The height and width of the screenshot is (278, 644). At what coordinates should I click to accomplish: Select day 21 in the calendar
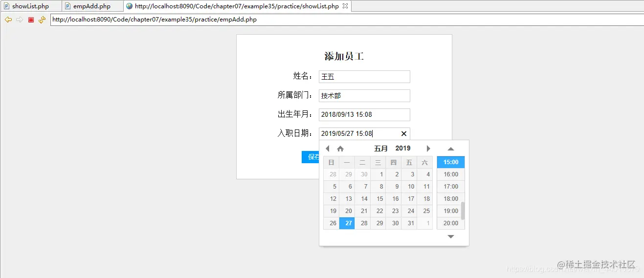363,211
